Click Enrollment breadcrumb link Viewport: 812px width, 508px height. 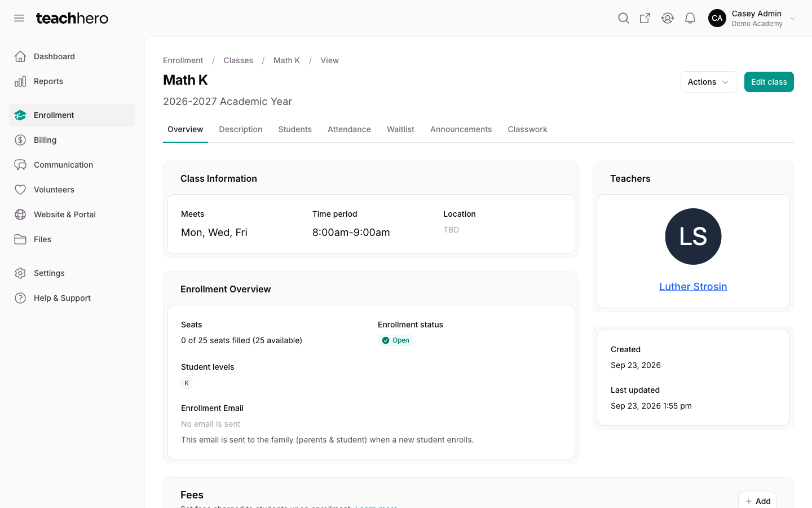(183, 60)
